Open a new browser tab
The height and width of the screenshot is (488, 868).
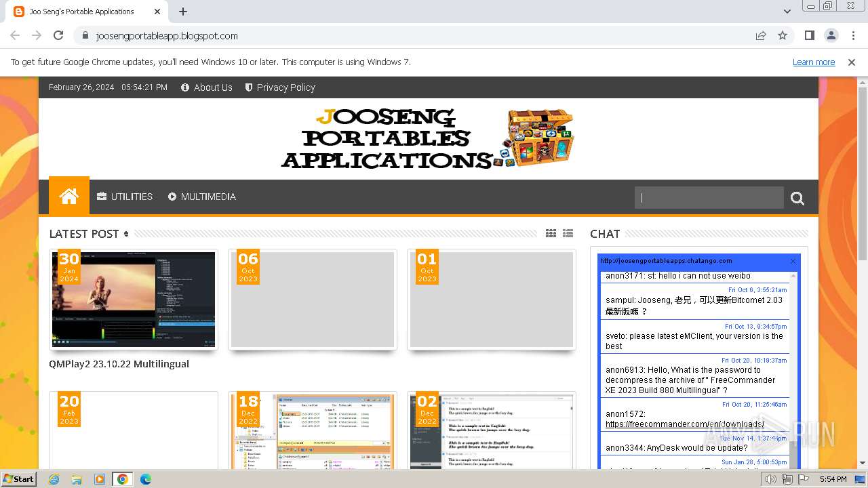(183, 12)
